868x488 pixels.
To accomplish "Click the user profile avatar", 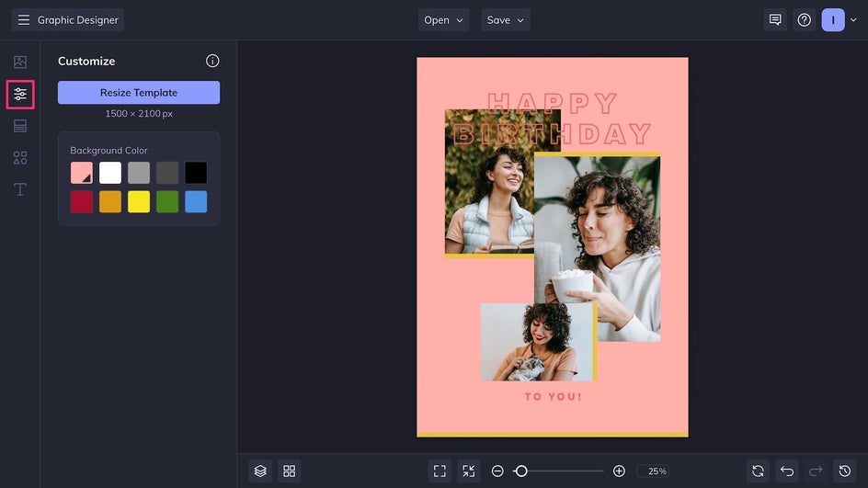I will point(832,20).
